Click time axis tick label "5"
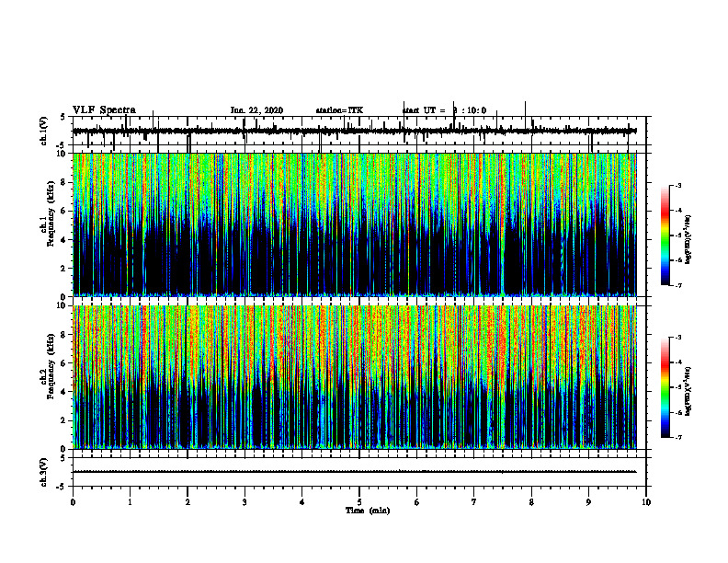728x563 pixels. click(x=359, y=502)
